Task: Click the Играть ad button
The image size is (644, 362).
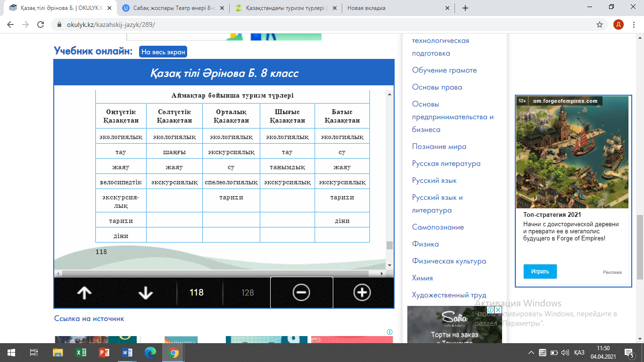Action: [x=540, y=271]
